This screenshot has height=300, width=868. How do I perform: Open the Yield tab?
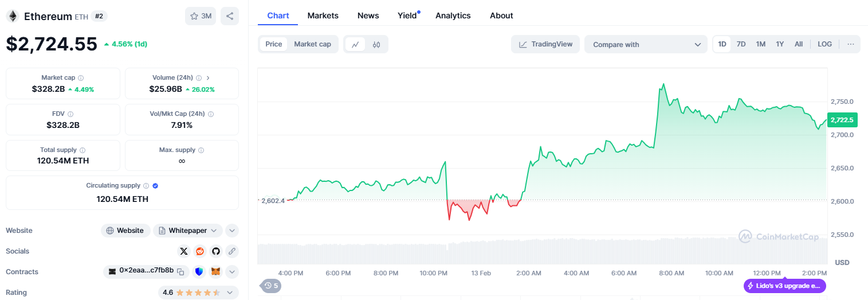click(407, 15)
